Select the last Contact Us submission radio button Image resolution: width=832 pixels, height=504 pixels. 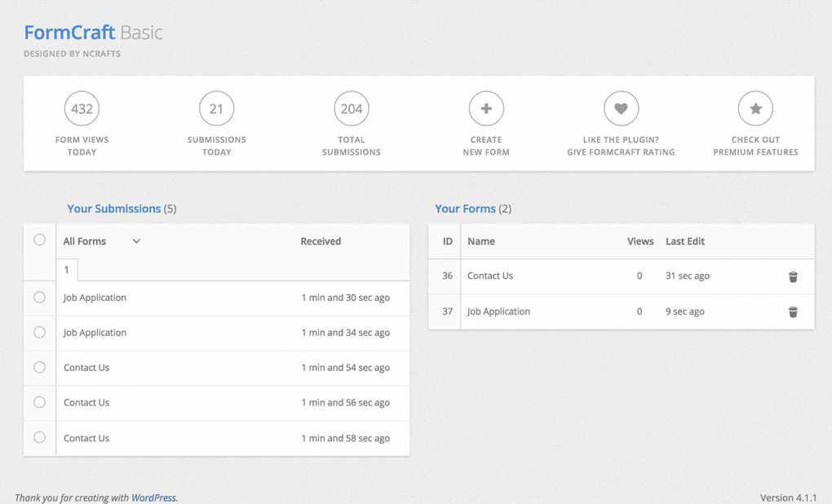(39, 438)
